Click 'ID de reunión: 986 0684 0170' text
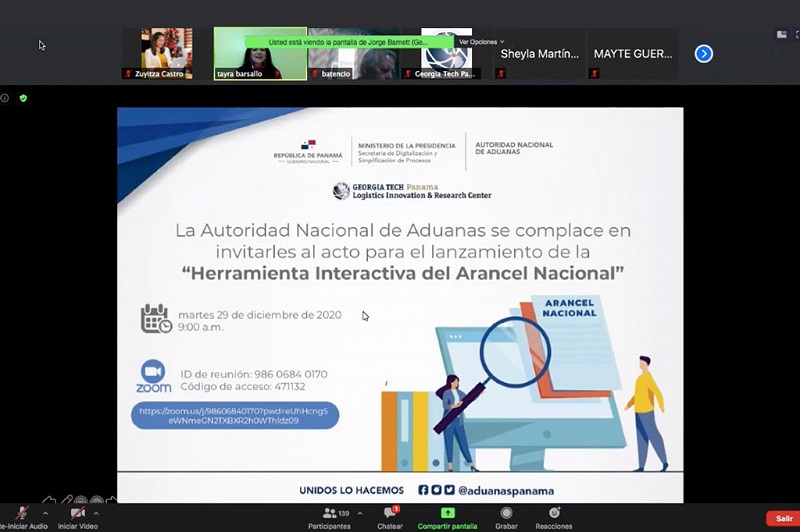 254,374
